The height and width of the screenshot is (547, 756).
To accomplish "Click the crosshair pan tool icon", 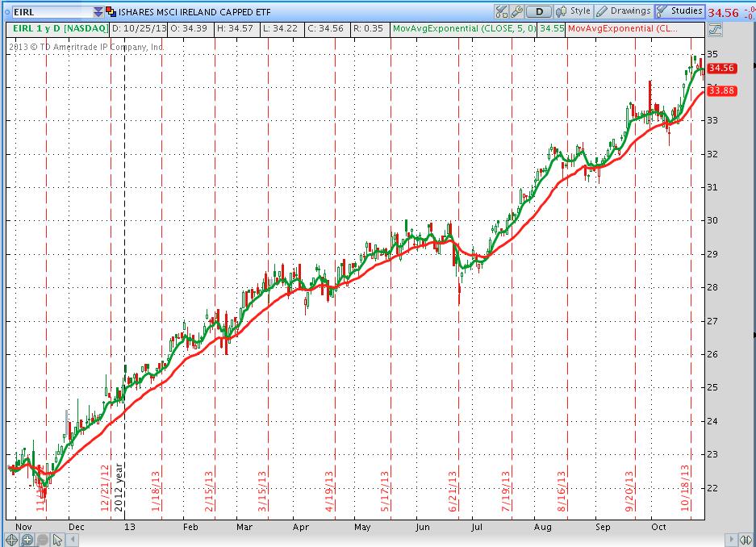I will click(x=11, y=540).
